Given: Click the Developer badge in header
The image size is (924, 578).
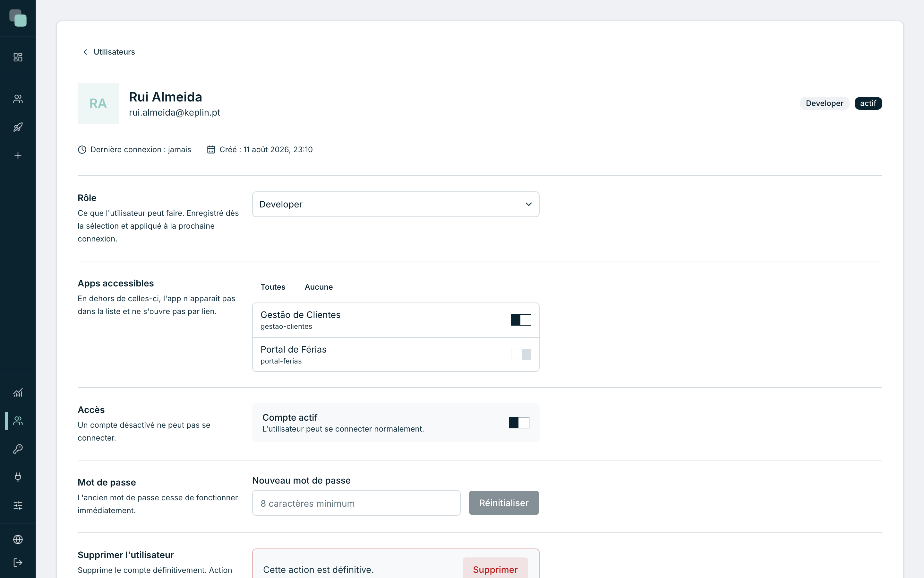Looking at the screenshot, I should tap(825, 103).
